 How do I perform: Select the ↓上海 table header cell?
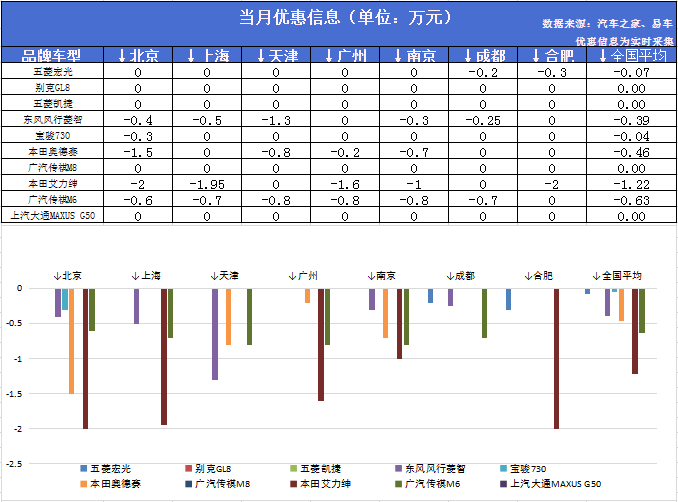point(207,55)
